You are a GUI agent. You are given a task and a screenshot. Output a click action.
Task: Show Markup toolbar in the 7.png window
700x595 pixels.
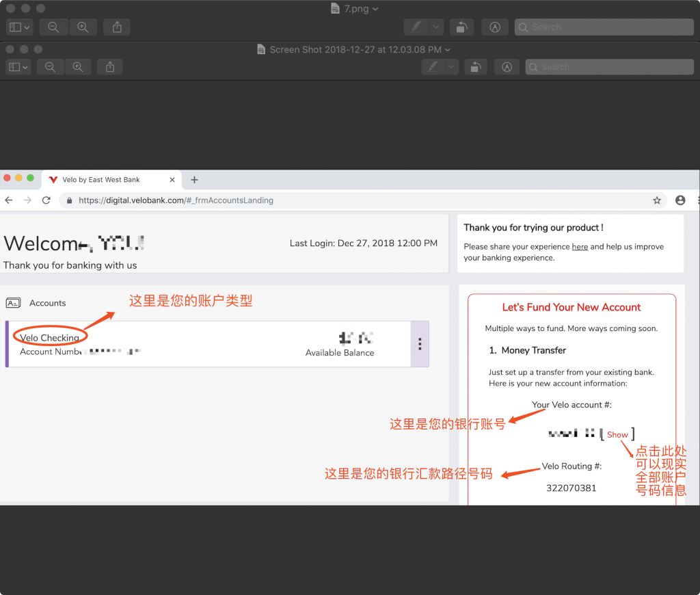pos(495,27)
